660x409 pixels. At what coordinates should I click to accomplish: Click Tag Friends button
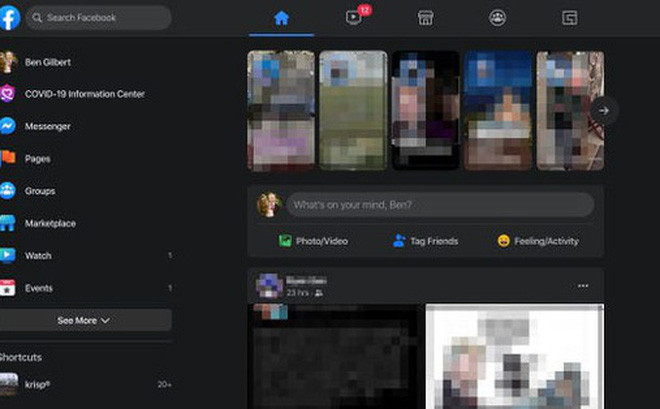(x=426, y=241)
